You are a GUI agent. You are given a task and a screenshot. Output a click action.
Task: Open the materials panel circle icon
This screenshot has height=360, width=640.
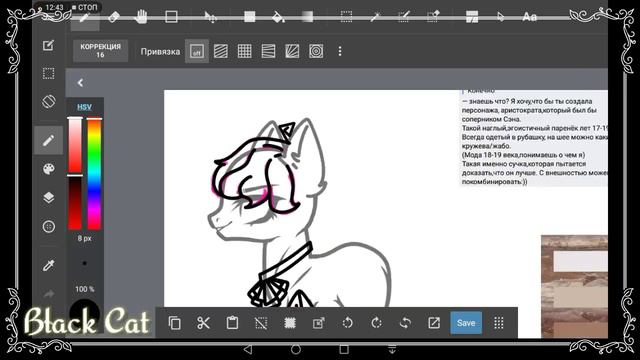(x=49, y=227)
